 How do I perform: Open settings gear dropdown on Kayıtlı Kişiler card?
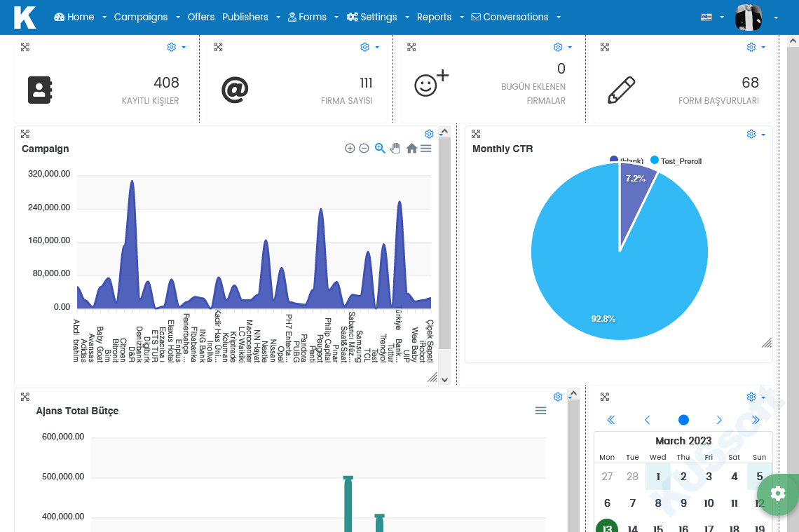click(x=176, y=48)
